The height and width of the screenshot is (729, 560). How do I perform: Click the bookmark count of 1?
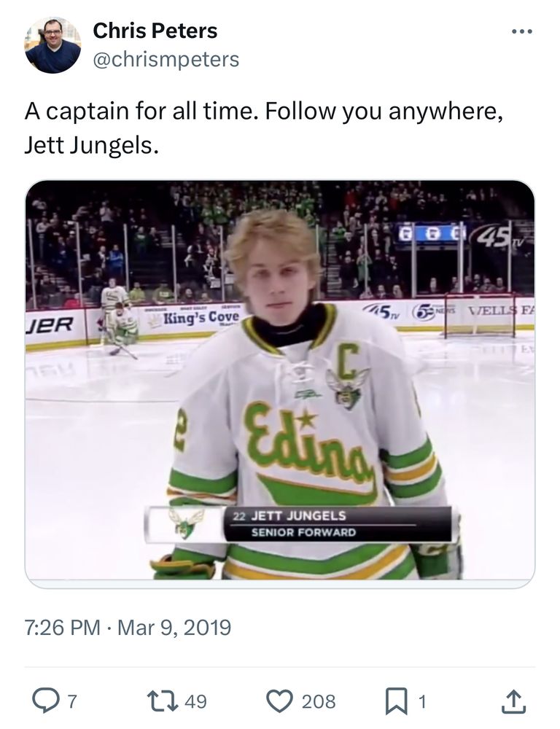421,701
